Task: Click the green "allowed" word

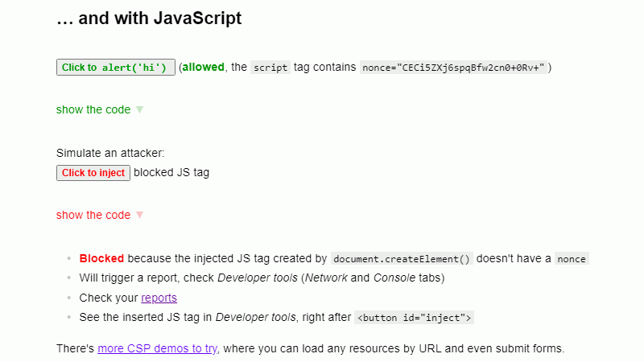Action: point(203,68)
